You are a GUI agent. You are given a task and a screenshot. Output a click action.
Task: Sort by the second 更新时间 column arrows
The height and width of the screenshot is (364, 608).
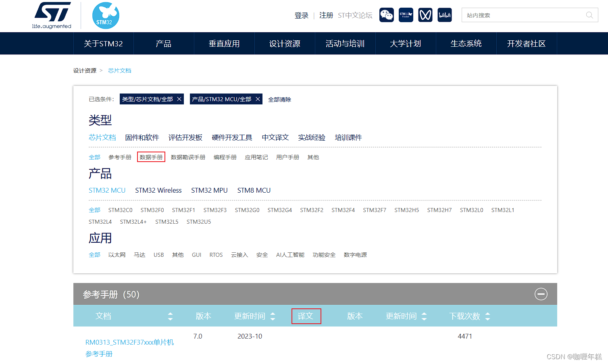[x=424, y=316]
